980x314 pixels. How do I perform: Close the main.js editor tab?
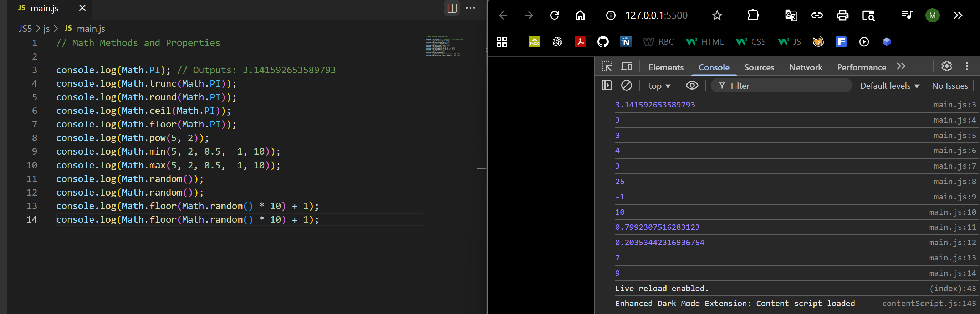click(82, 8)
